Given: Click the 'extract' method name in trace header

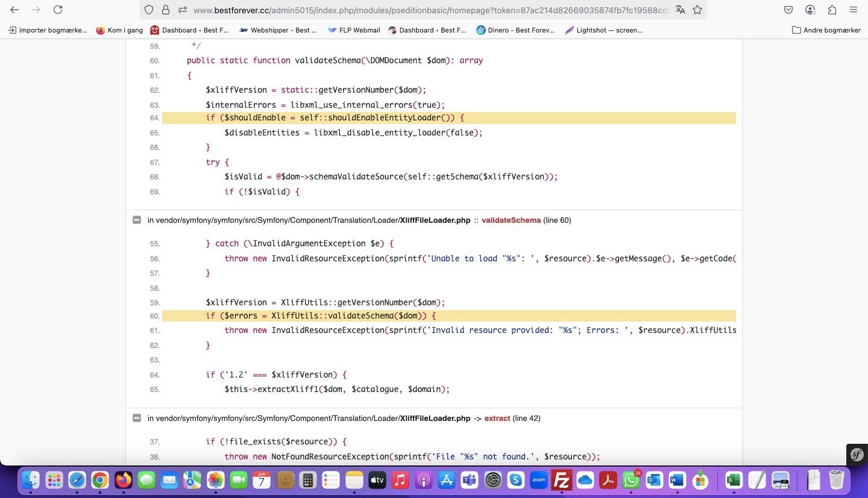Looking at the screenshot, I should (x=497, y=419).
